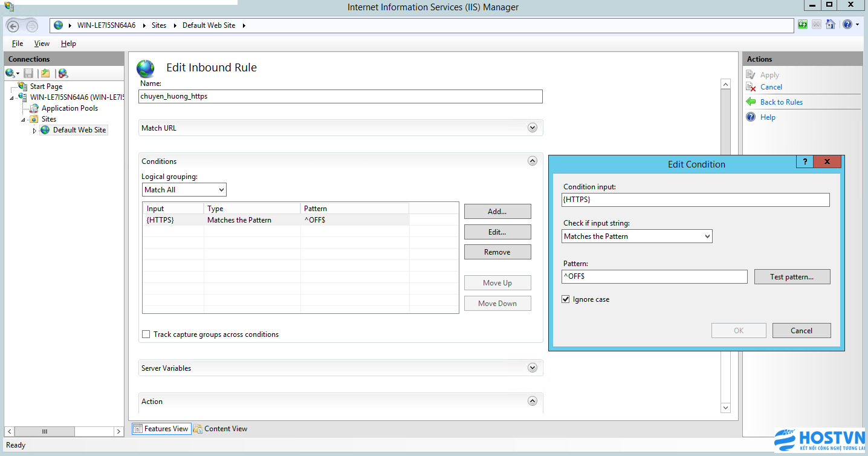The width and height of the screenshot is (868, 456).
Task: Click the Start Page tree icon
Action: (x=23, y=86)
